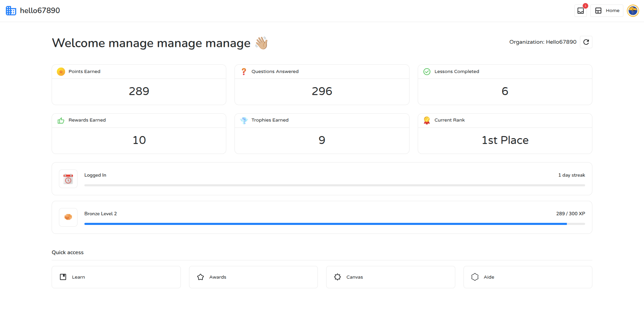
Task: Click the Points Earned value 289
Action: coord(139,91)
